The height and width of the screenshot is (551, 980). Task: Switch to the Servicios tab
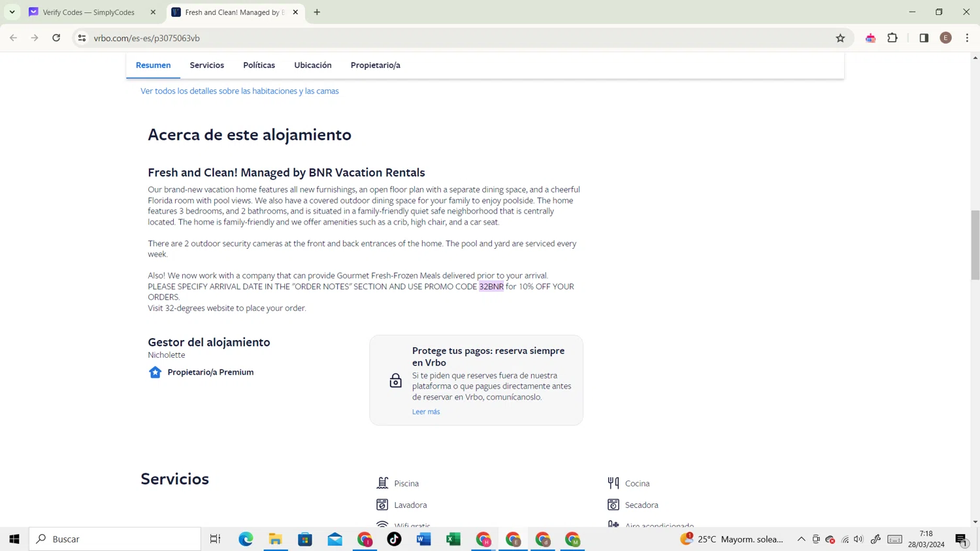point(206,65)
